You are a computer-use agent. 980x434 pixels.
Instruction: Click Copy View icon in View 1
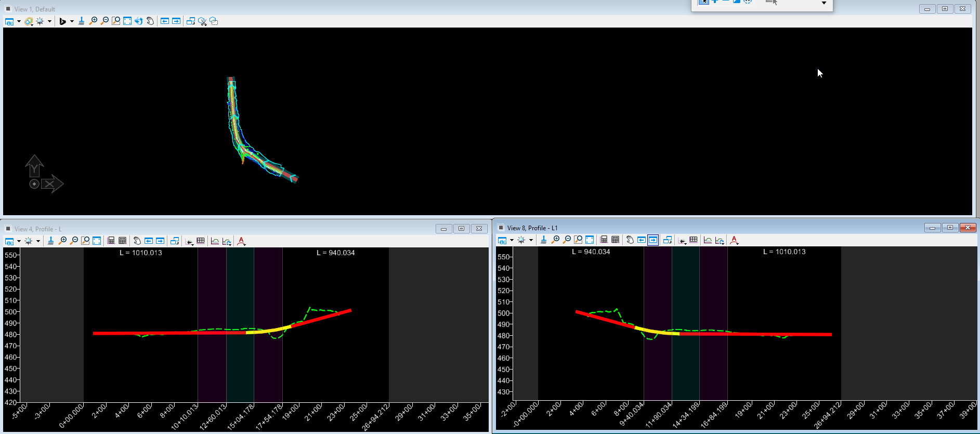pos(191,21)
